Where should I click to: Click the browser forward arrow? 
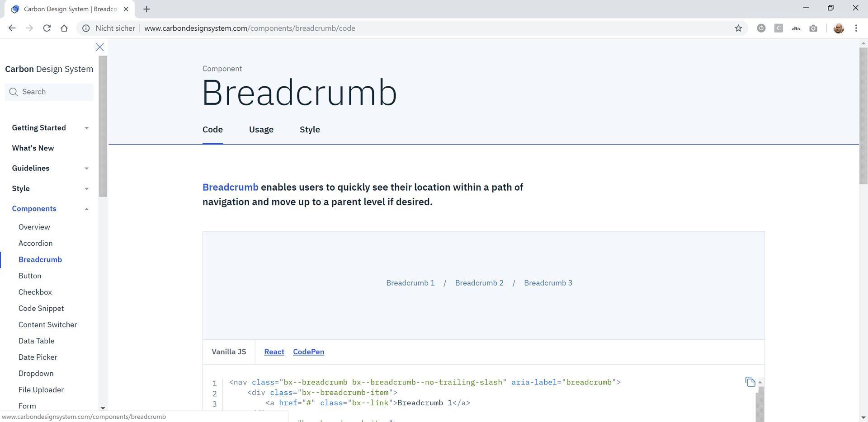29,28
